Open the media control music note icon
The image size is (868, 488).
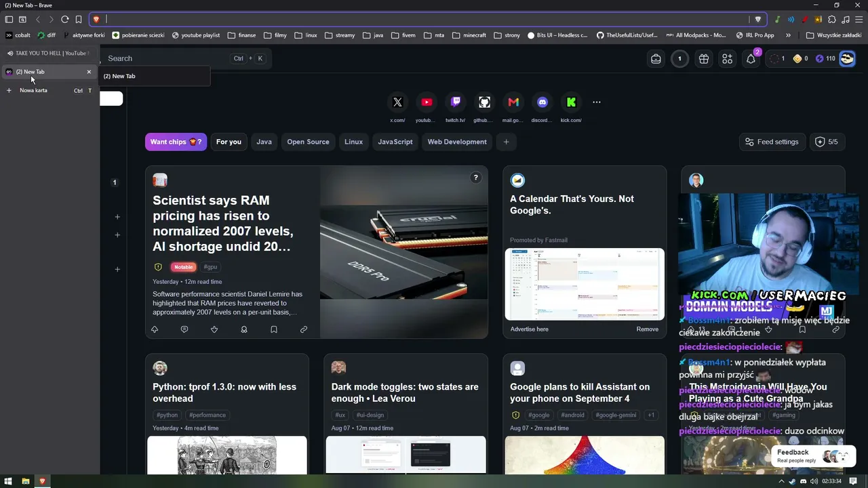point(846,20)
